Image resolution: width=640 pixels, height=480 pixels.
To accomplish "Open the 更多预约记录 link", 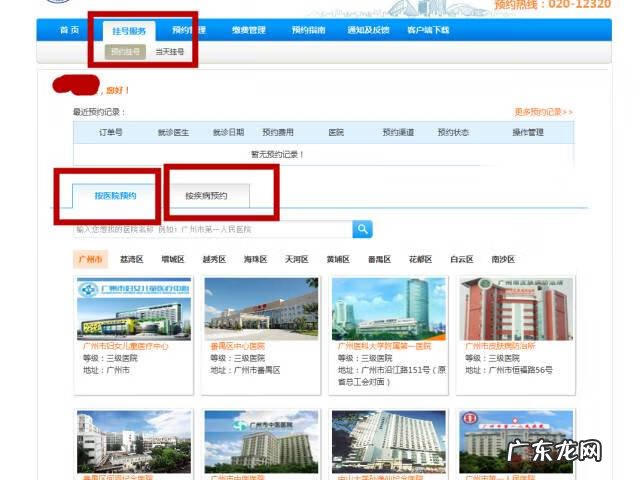I will (543, 112).
